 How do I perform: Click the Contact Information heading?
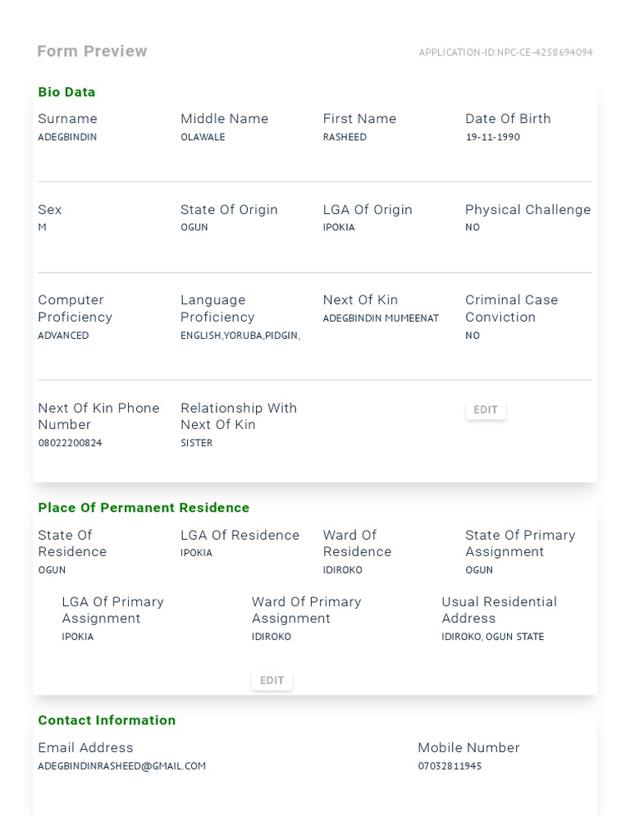click(x=107, y=720)
